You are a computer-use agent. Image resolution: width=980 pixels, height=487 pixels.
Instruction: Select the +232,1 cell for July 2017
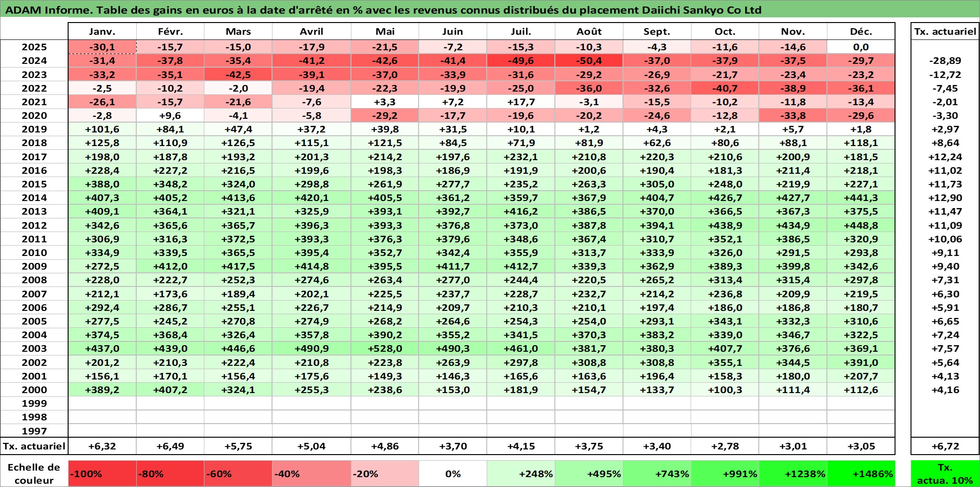521,157
